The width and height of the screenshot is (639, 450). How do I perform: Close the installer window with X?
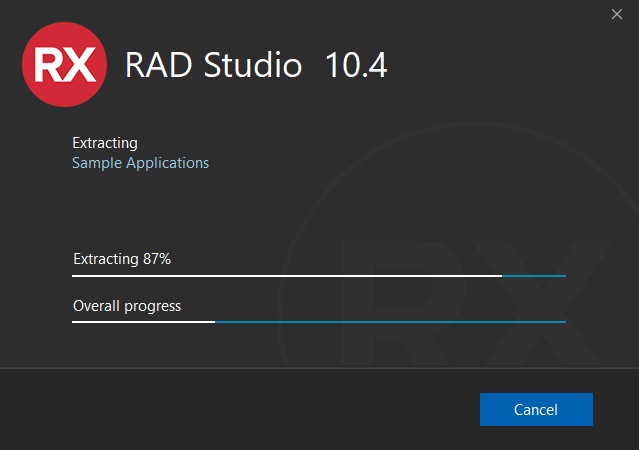617,14
